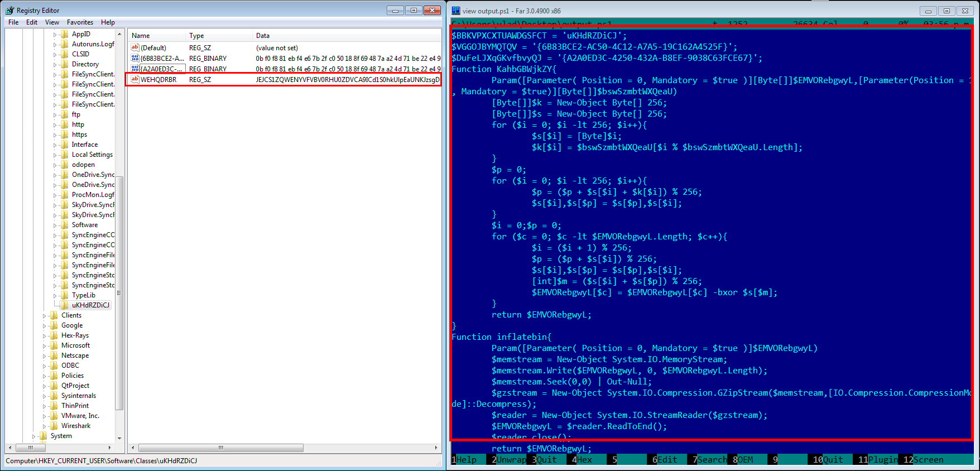The height and width of the screenshot is (471, 980).
Task: Click the tree pane vertical scrollbar thumb
Action: 119,294
